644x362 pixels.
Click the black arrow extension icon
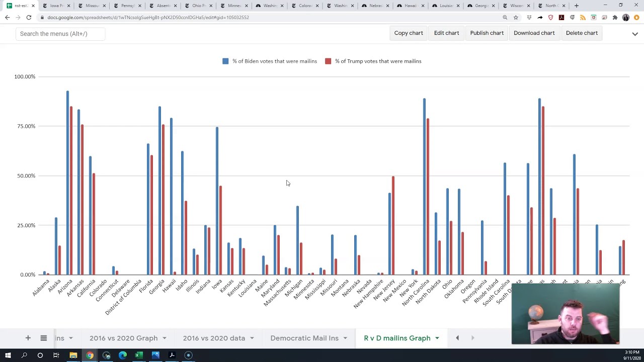[540, 18]
